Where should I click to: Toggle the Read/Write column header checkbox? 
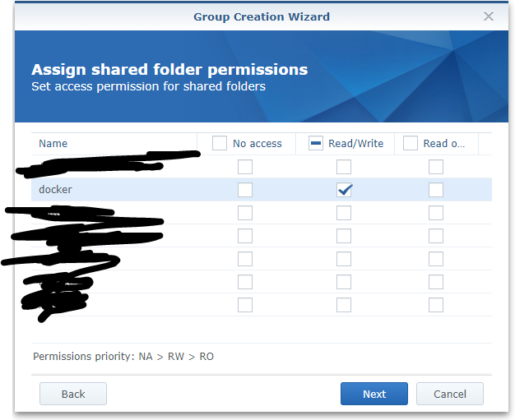(x=315, y=143)
